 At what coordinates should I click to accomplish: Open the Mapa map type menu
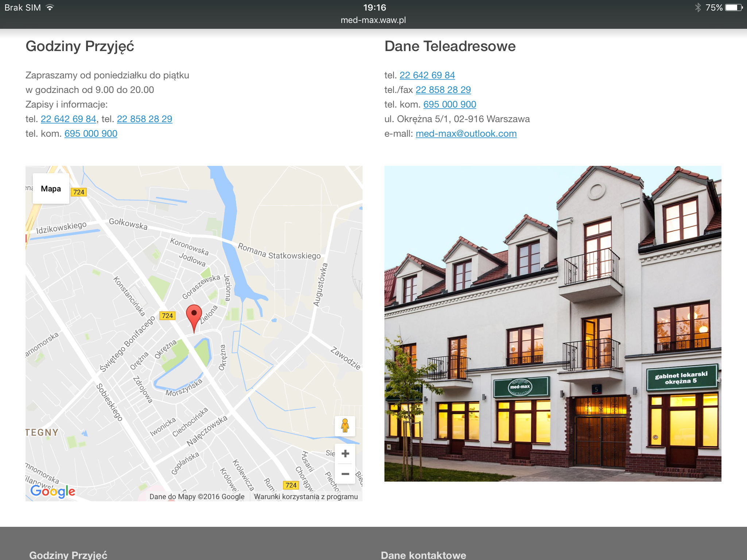[x=51, y=188]
